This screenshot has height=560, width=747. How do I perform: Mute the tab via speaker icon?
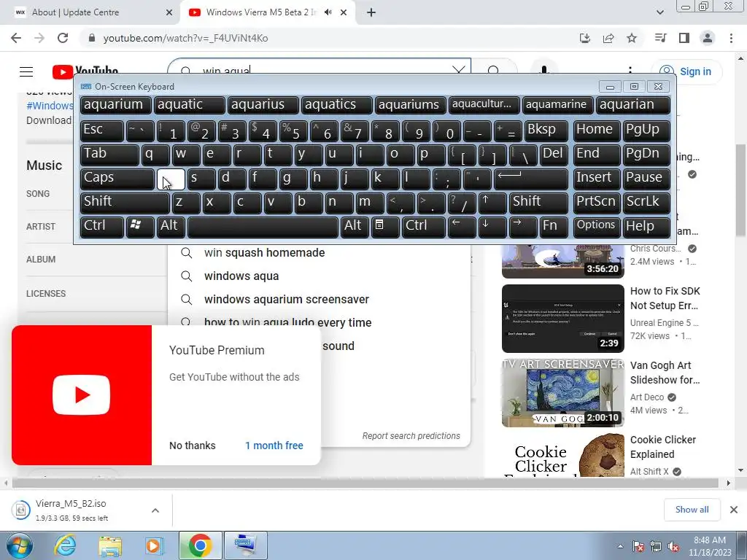pyautogui.click(x=328, y=12)
